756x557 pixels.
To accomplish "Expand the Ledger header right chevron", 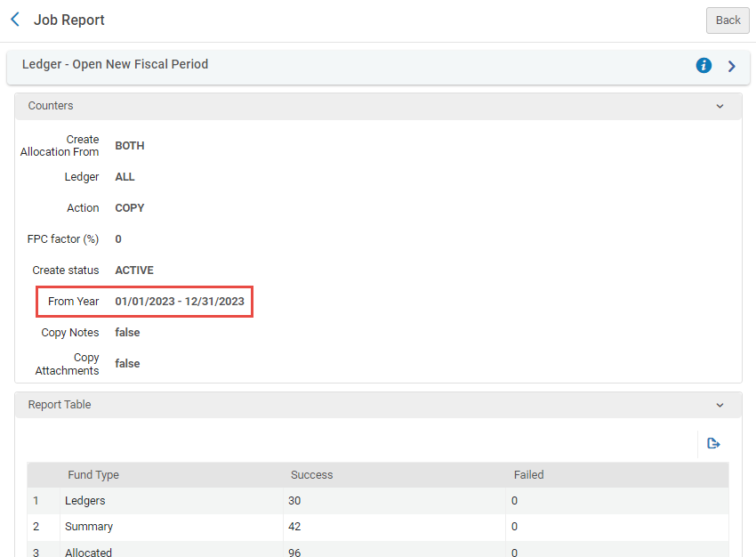I will click(731, 66).
